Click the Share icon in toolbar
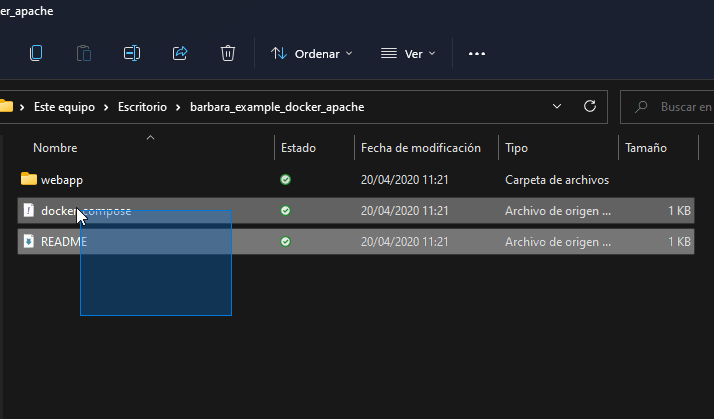The width and height of the screenshot is (714, 419). tap(180, 53)
